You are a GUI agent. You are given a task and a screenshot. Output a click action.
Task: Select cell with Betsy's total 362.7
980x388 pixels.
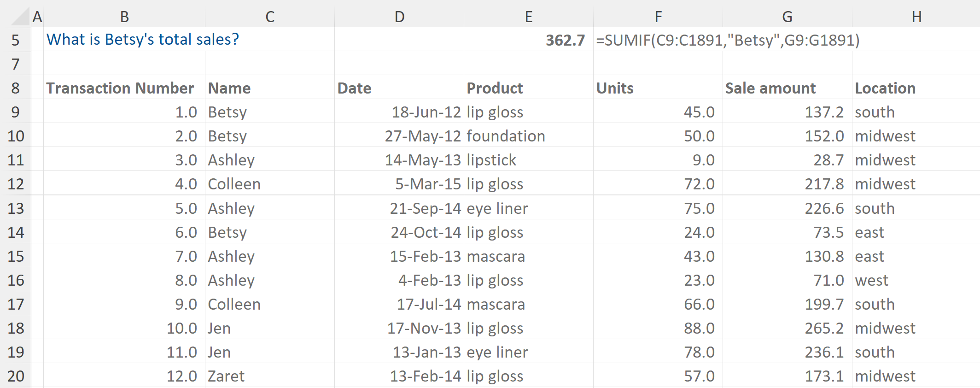(x=528, y=40)
